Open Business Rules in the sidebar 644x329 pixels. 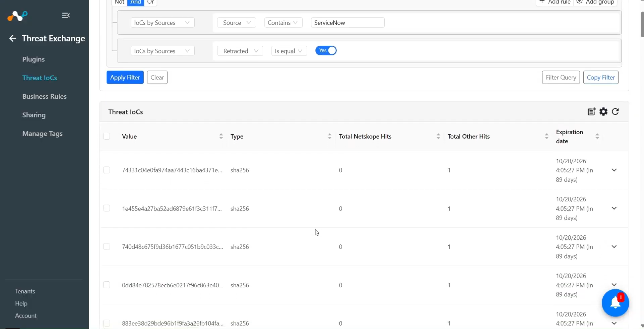[45, 96]
